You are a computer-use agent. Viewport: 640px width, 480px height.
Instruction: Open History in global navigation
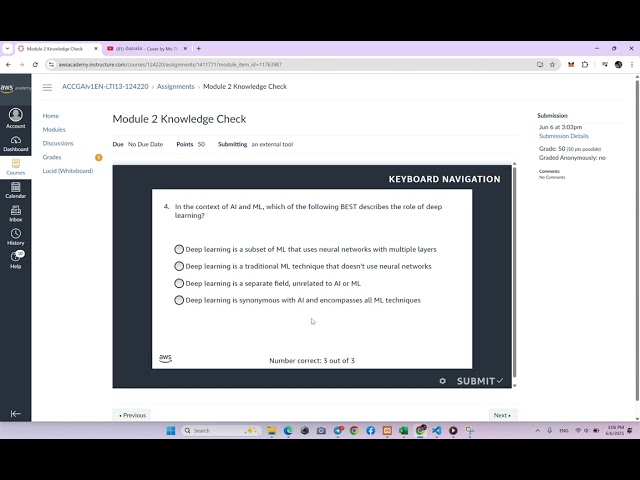16,238
